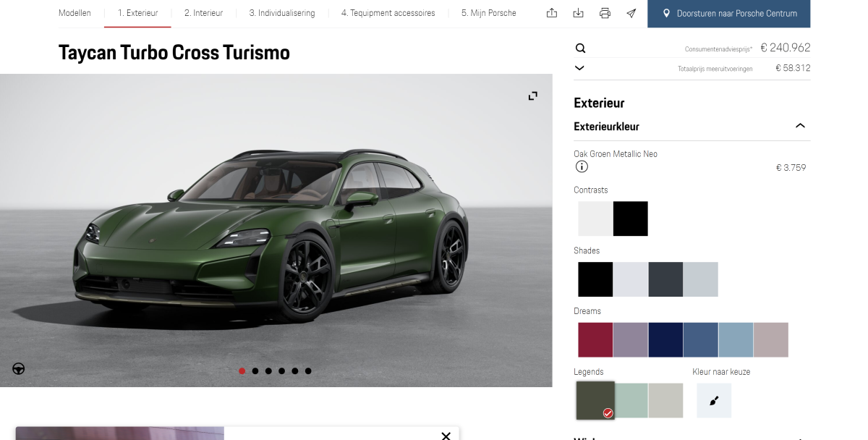Select the second image carousel dot
Screen dimensions: 868x440
point(255,371)
